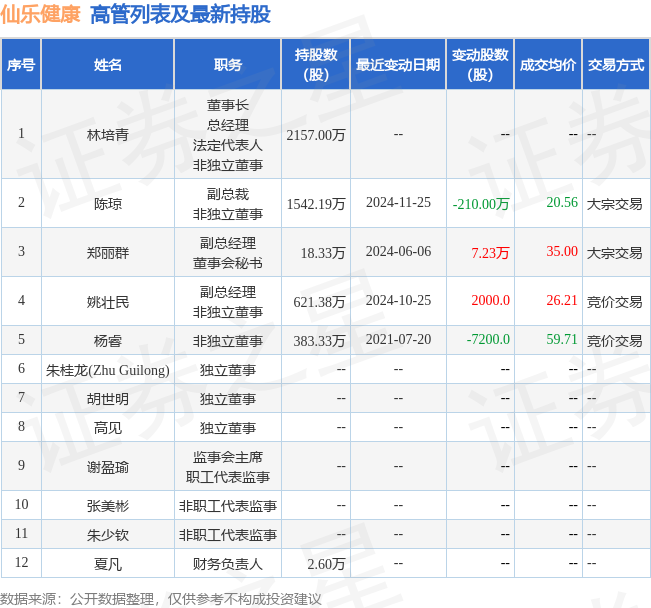Viewport: 651px width, 608px height.
Task: Click the 职工代表监事 text in 谢盈瑜's row
Action: 228,477
